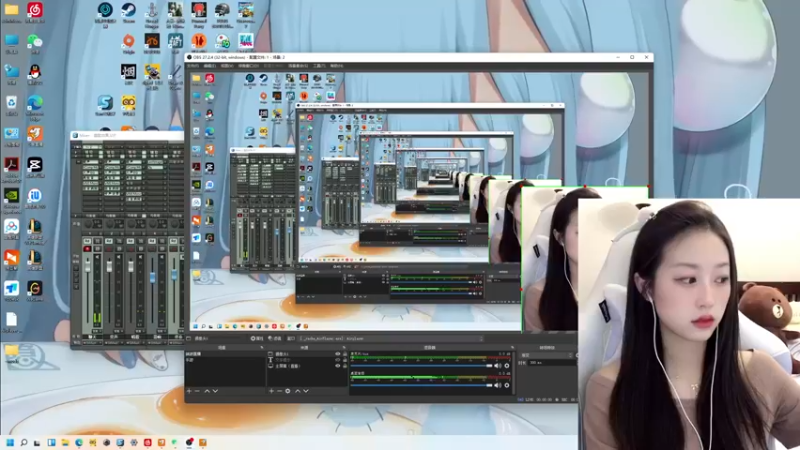Click the plus icon under the OBS Scenes list
This screenshot has height=450, width=800.
point(189,391)
